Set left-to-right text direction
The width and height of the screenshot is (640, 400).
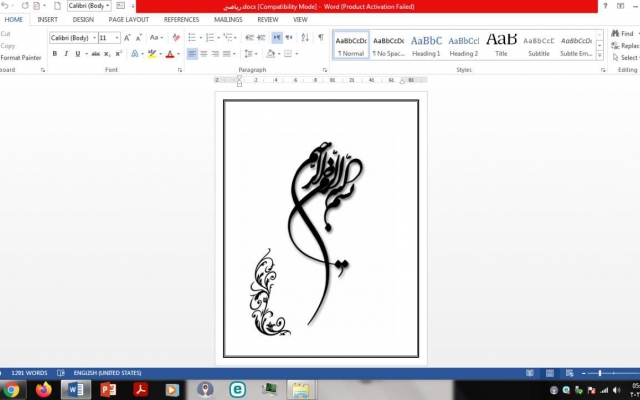tap(277, 38)
